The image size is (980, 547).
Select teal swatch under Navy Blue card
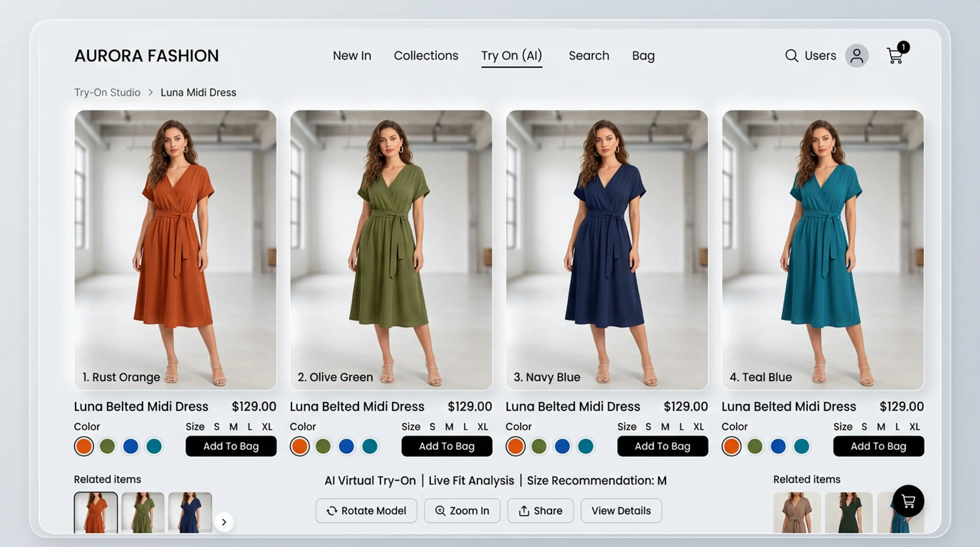[586, 446]
